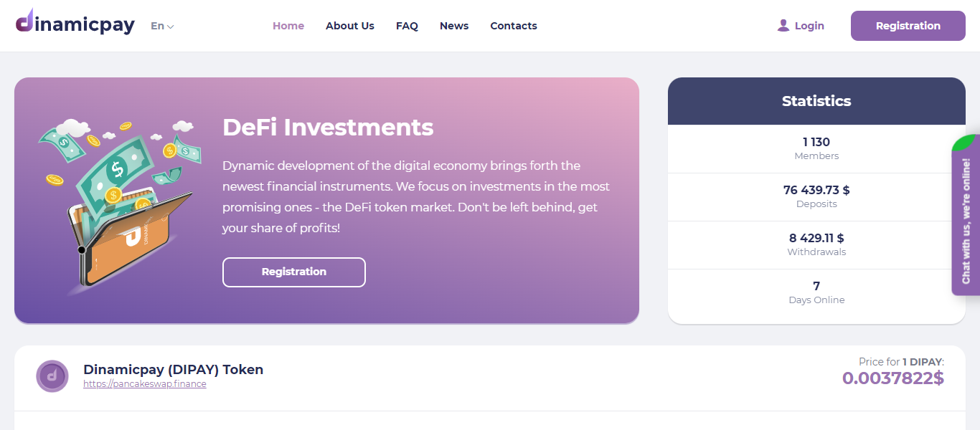Click the outlined Registration button in banner
Image resolution: width=980 pixels, height=430 pixels.
294,272
